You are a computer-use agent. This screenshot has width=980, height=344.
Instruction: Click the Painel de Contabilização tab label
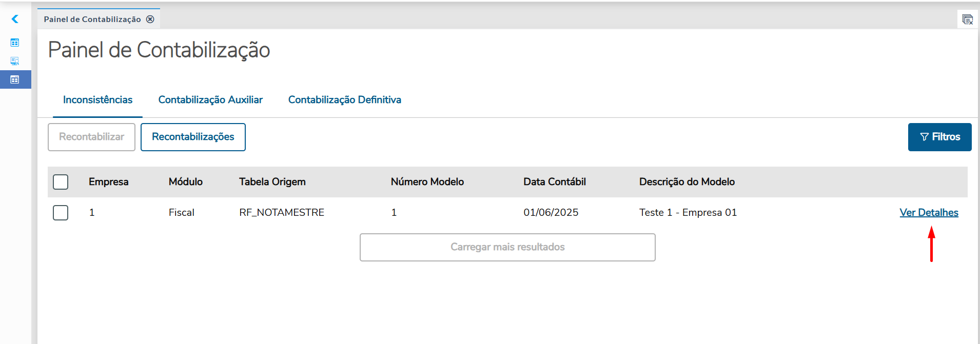(x=92, y=19)
